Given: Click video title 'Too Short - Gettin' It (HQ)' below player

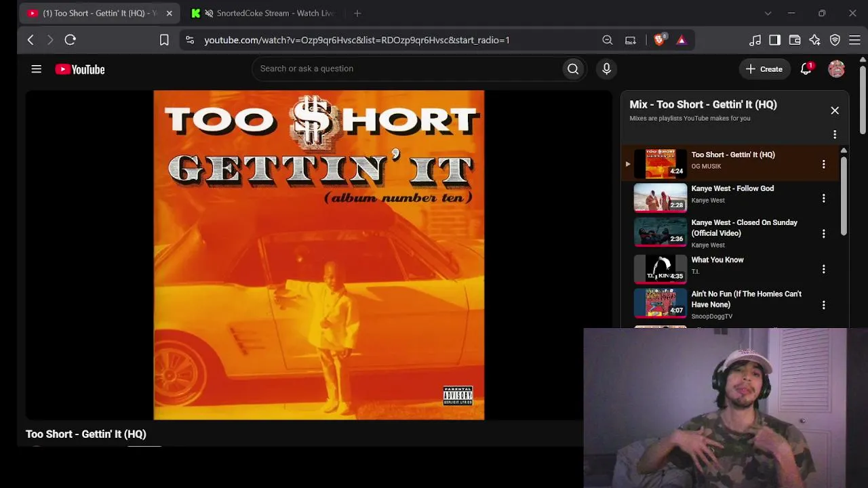Looking at the screenshot, I should [86, 434].
